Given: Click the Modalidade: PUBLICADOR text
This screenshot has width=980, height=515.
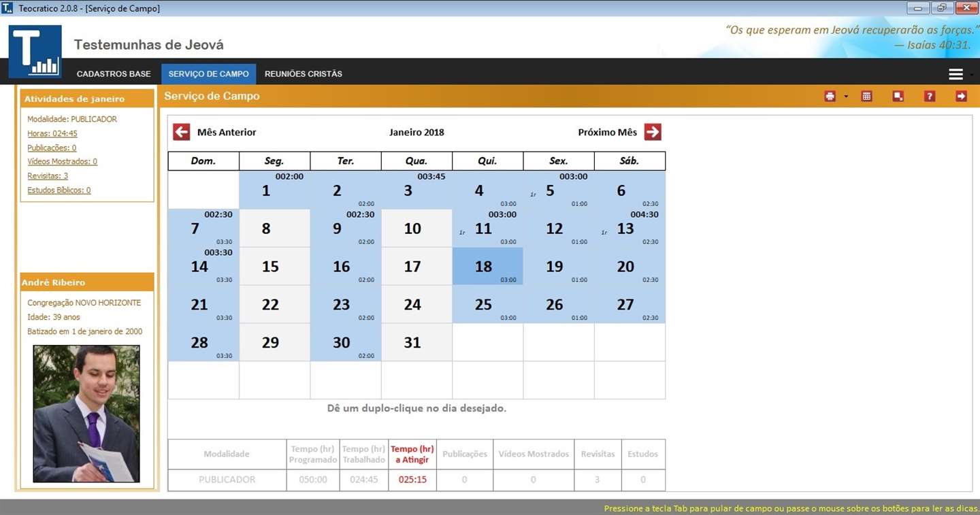Looking at the screenshot, I should click(x=72, y=119).
